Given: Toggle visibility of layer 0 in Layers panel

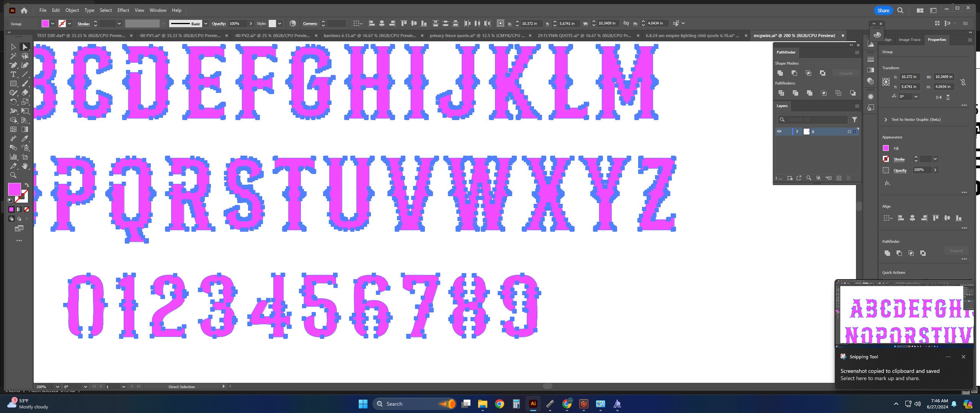Looking at the screenshot, I should 780,132.
